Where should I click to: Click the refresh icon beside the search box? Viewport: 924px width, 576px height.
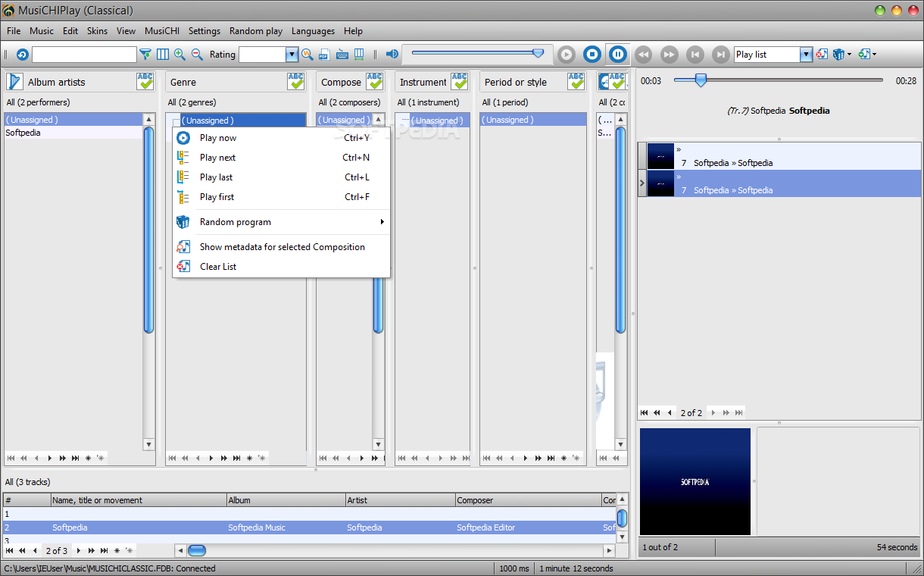pos(22,55)
